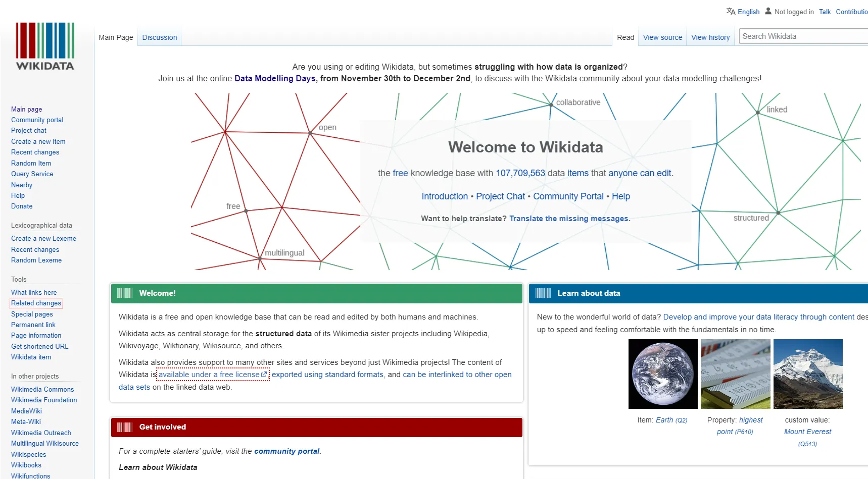Click the Not logged in user icon
This screenshot has width=868, height=479.
[x=768, y=11]
